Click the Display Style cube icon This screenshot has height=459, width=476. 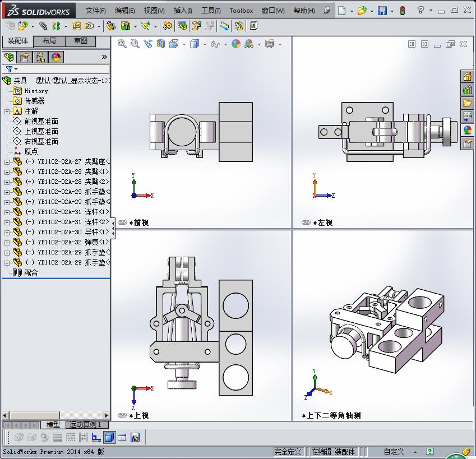click(195, 44)
